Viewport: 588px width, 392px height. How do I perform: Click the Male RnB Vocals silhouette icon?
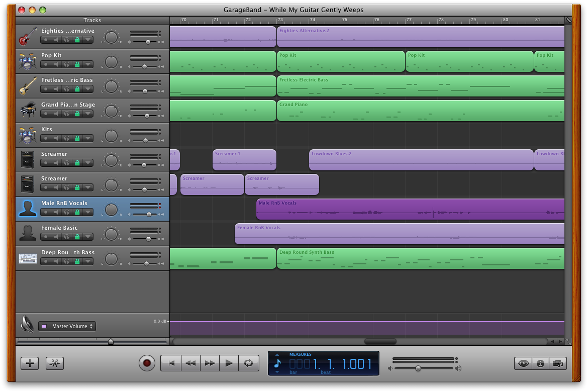pos(28,209)
